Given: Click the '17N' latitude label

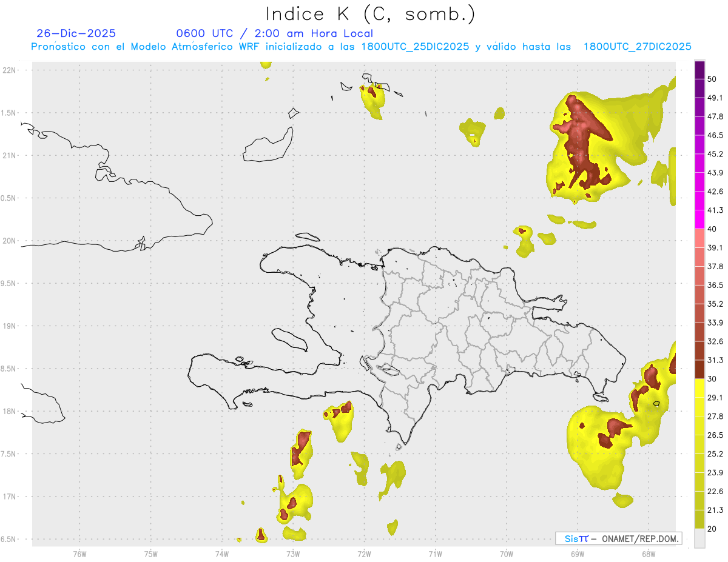Looking at the screenshot, I should coord(9,497).
